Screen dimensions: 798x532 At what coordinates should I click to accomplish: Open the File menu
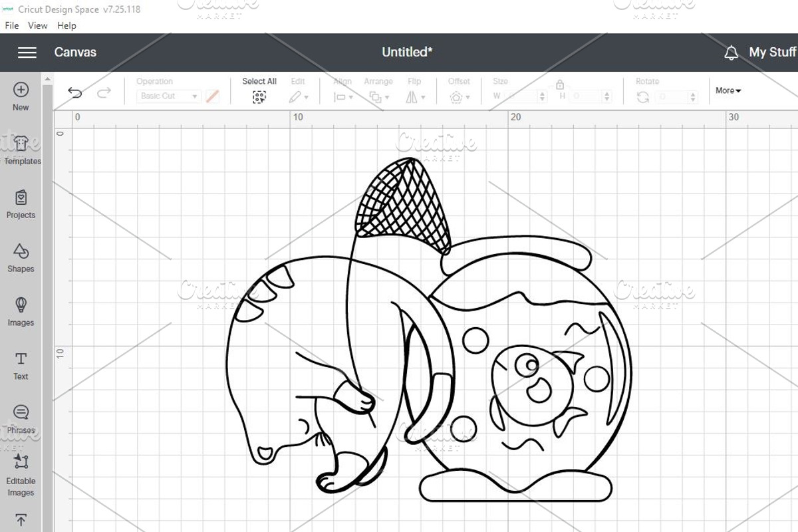[x=12, y=25]
